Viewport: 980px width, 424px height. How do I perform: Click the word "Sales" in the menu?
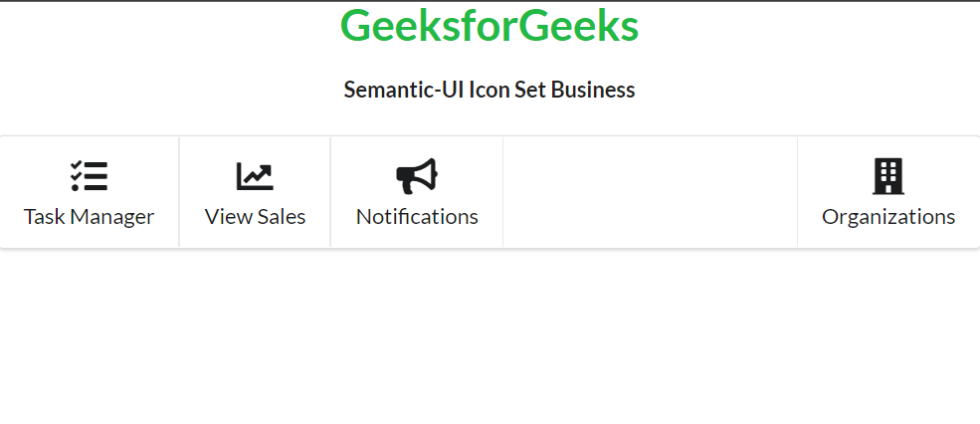pos(280,217)
